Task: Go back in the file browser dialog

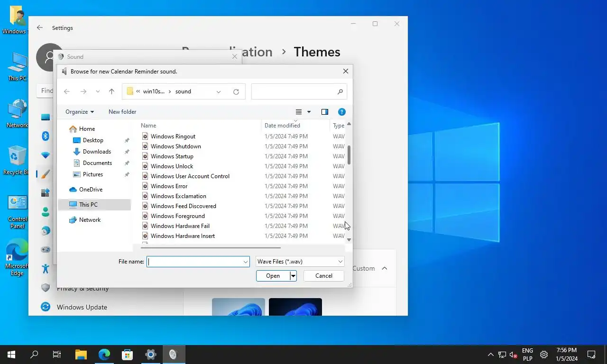Action: [x=67, y=91]
